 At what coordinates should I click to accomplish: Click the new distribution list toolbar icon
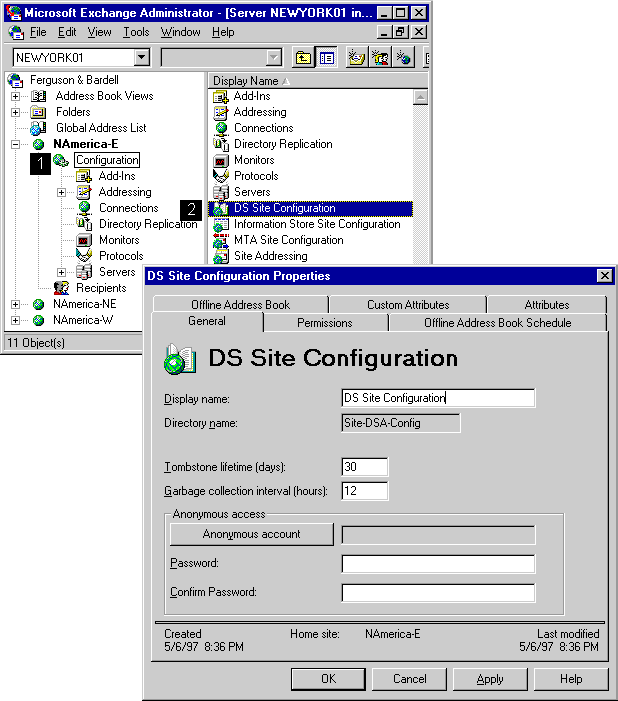pyautogui.click(x=380, y=58)
